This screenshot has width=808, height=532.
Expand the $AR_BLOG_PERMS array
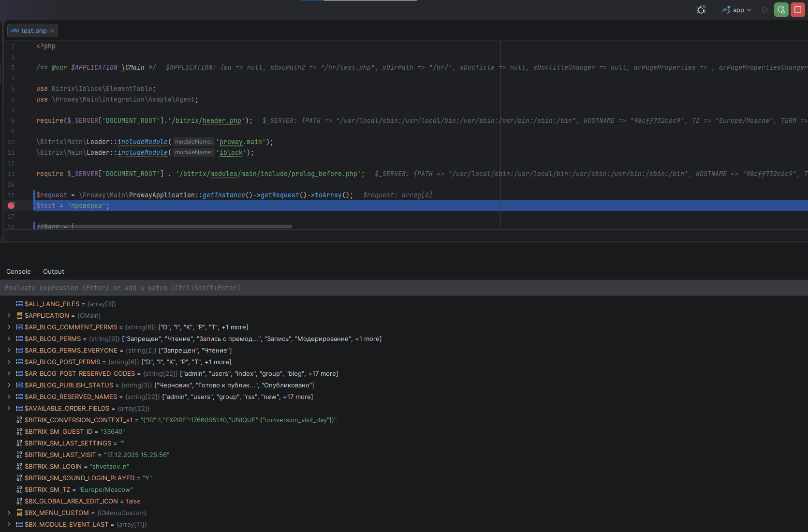point(9,339)
